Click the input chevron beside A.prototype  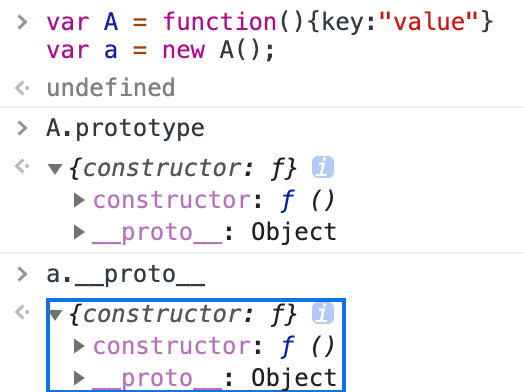[x=22, y=128]
